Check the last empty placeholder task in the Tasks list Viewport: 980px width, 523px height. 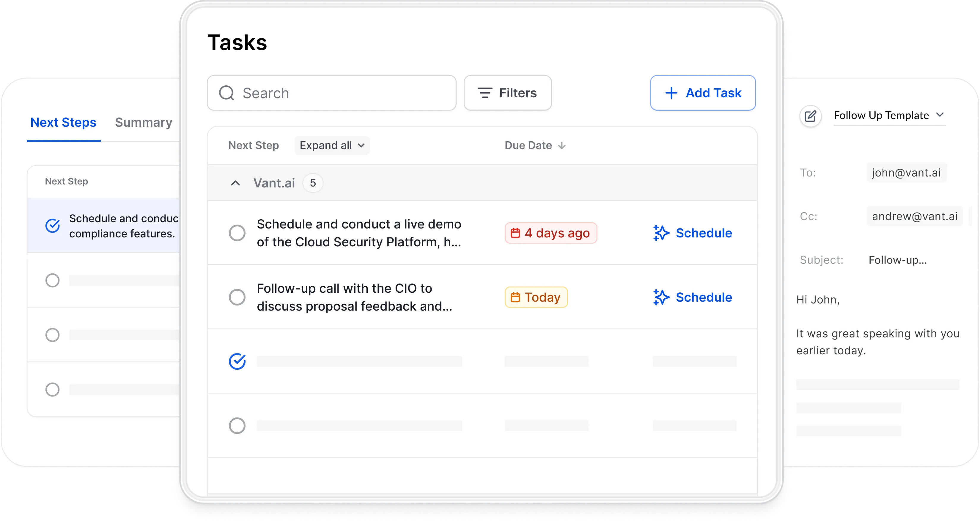click(x=237, y=426)
